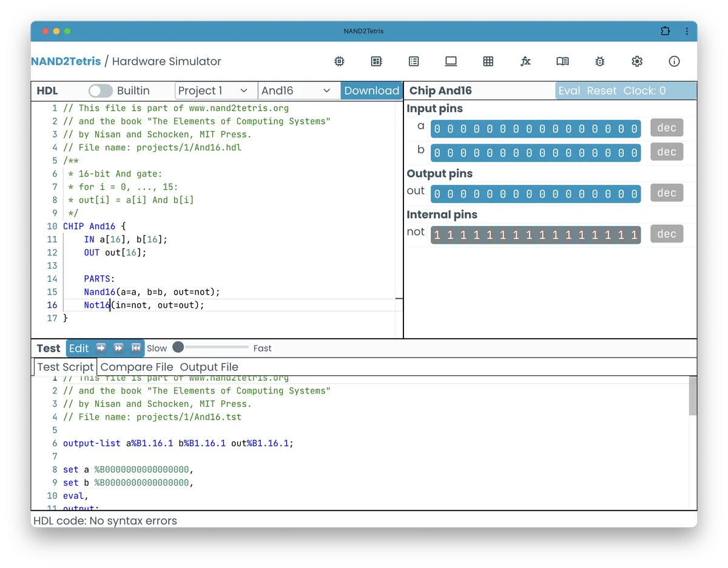Switch to the Compare File tab
The width and height of the screenshot is (728, 568).
[136, 367]
